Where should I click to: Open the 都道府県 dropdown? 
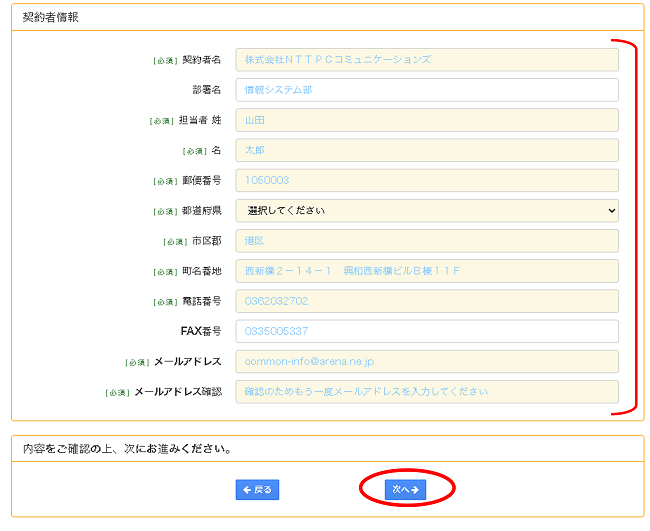427,210
